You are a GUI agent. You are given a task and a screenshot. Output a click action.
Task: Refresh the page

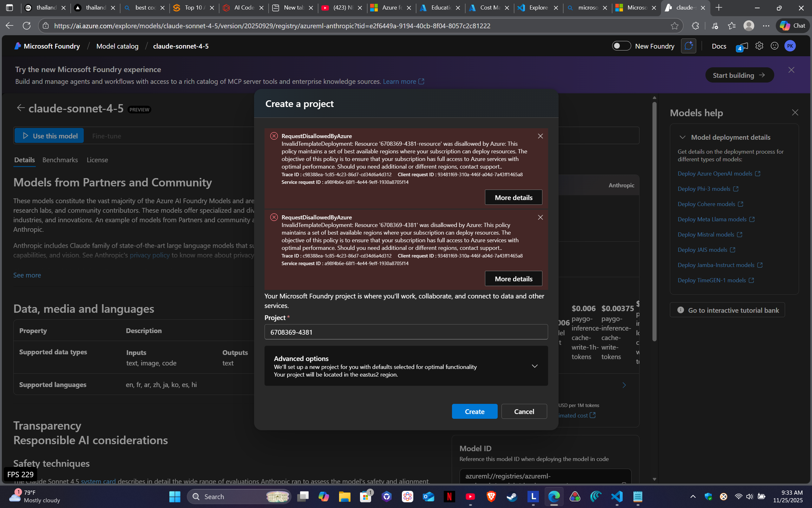tap(27, 26)
